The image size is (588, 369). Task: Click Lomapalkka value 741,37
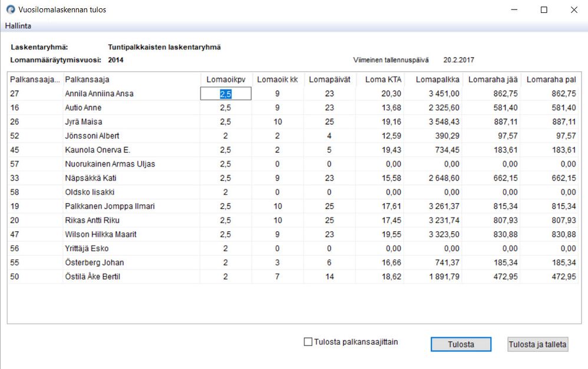point(447,262)
